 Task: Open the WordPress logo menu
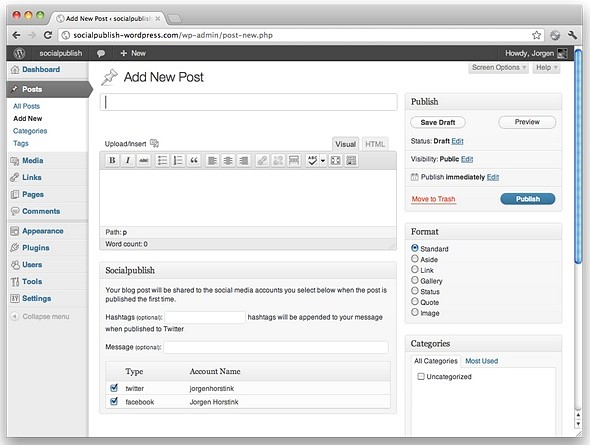tap(20, 53)
